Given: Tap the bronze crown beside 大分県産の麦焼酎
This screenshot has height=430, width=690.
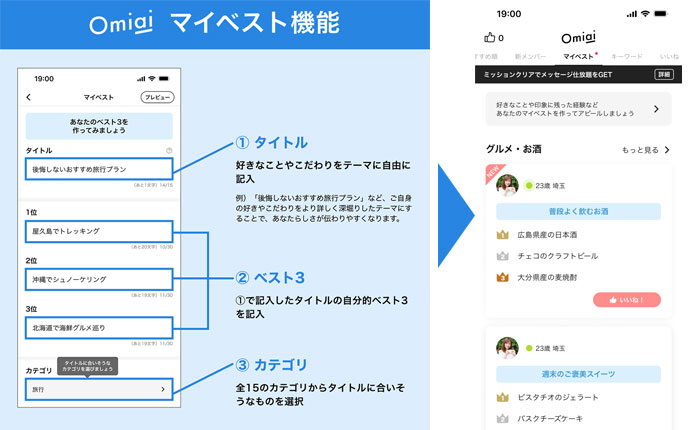Looking at the screenshot, I should click(503, 277).
